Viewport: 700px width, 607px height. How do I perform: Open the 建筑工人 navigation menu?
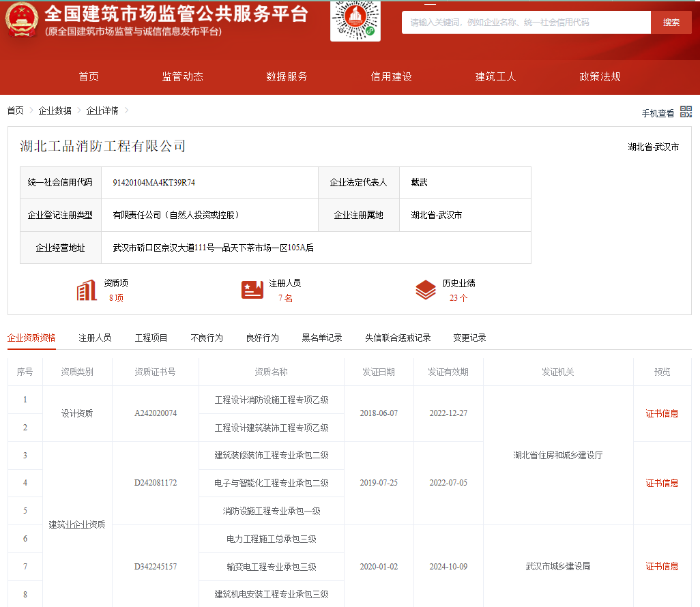(495, 77)
